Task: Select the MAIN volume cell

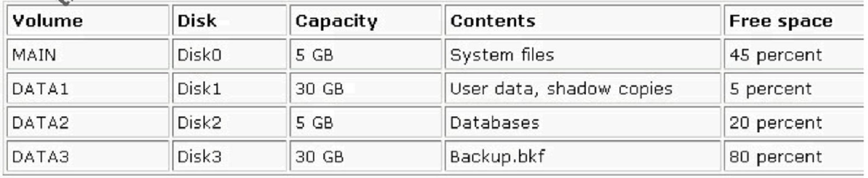Action: click(x=34, y=55)
